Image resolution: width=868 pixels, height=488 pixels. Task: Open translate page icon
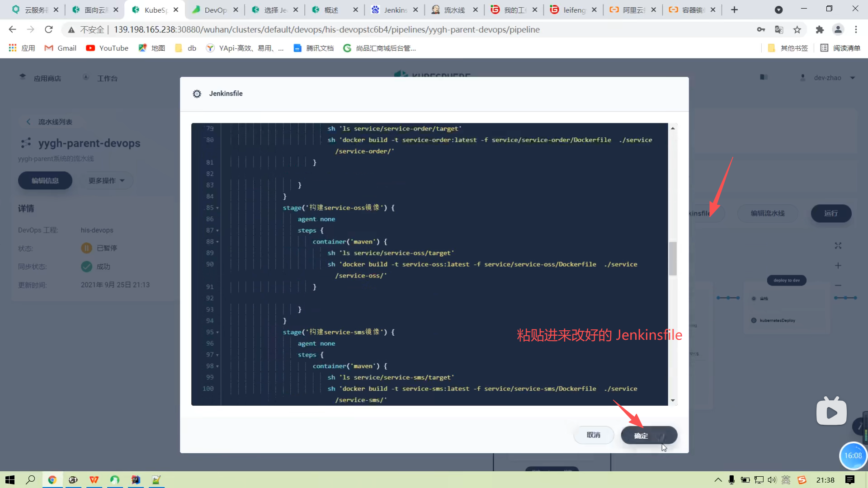[779, 29]
